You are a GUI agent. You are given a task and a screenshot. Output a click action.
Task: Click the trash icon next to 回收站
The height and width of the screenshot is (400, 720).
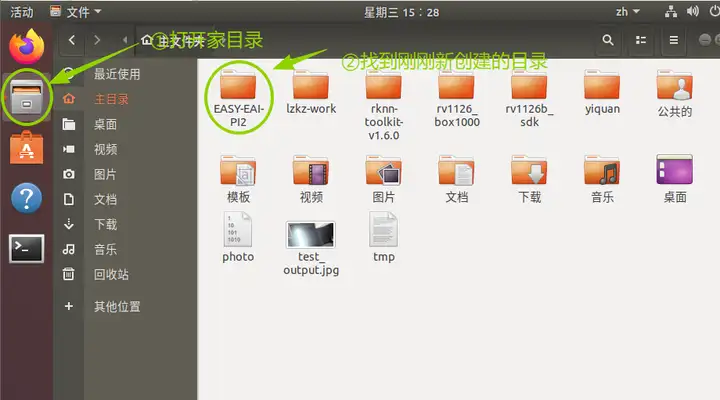(x=68, y=274)
